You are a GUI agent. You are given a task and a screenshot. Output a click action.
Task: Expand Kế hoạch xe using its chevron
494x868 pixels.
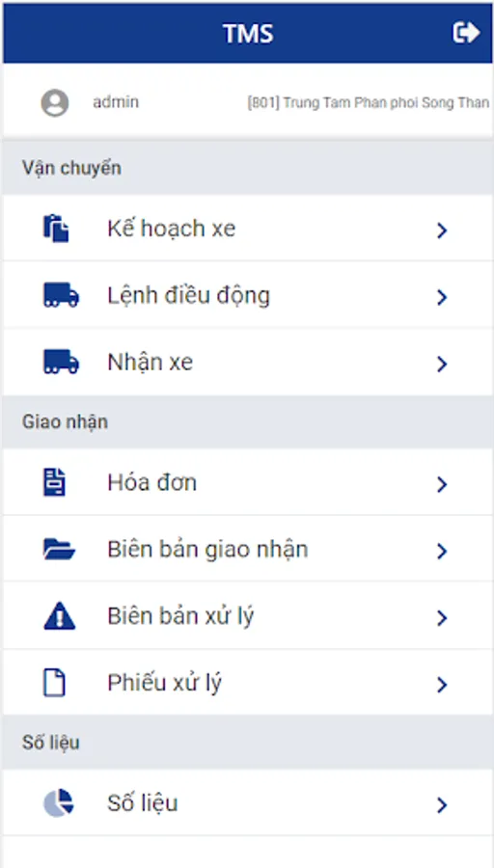441,231
